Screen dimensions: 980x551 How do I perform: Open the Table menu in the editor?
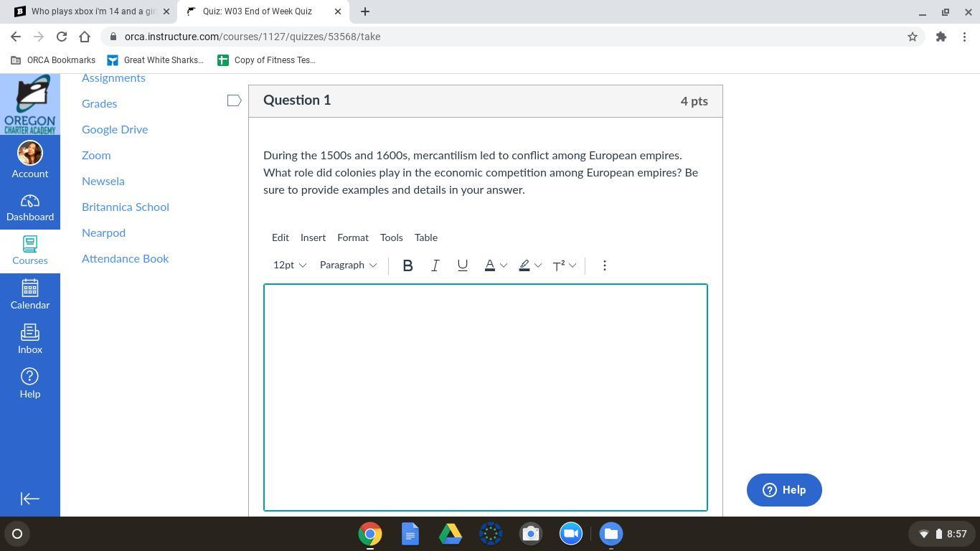426,237
